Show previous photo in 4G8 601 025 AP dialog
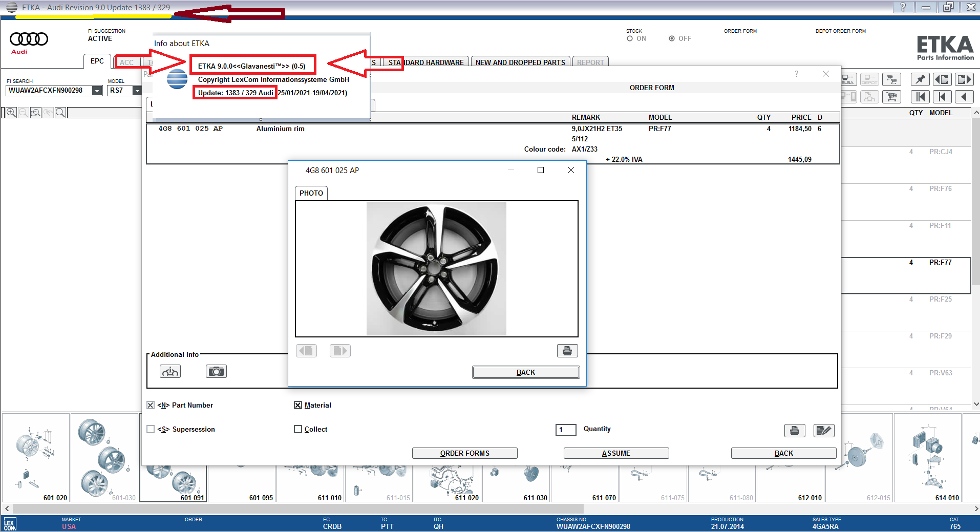Screen dimensions: 980x532 [307, 351]
